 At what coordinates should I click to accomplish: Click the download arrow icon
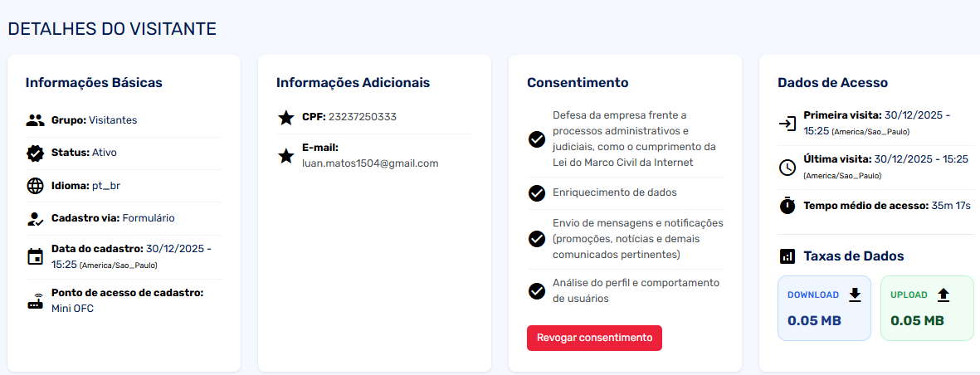point(855,295)
